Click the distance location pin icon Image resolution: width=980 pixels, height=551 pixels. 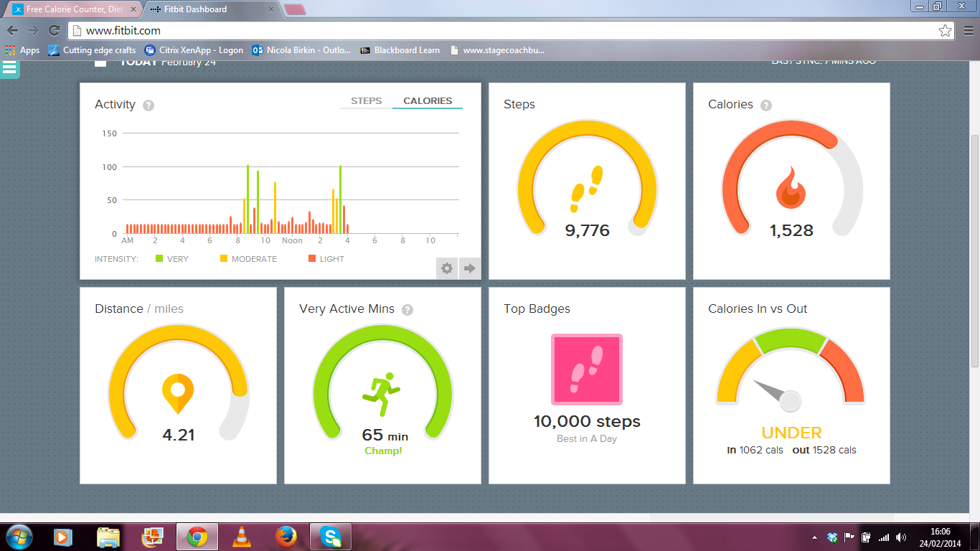pos(177,392)
